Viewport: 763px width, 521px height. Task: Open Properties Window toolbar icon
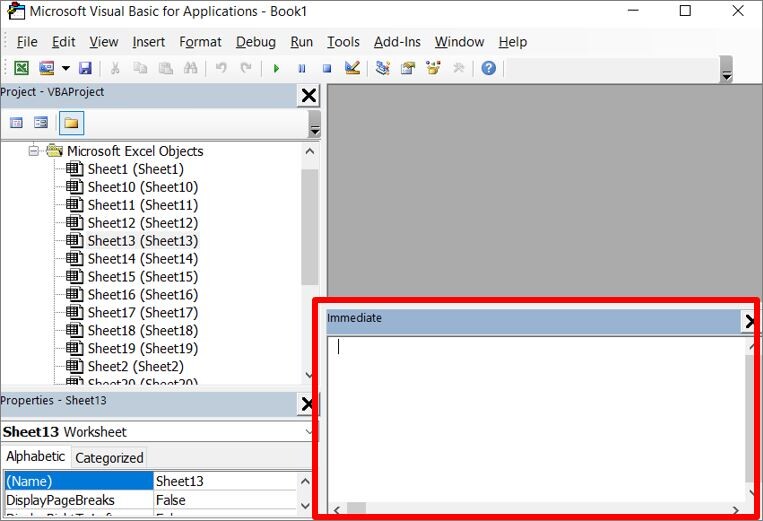[408, 68]
